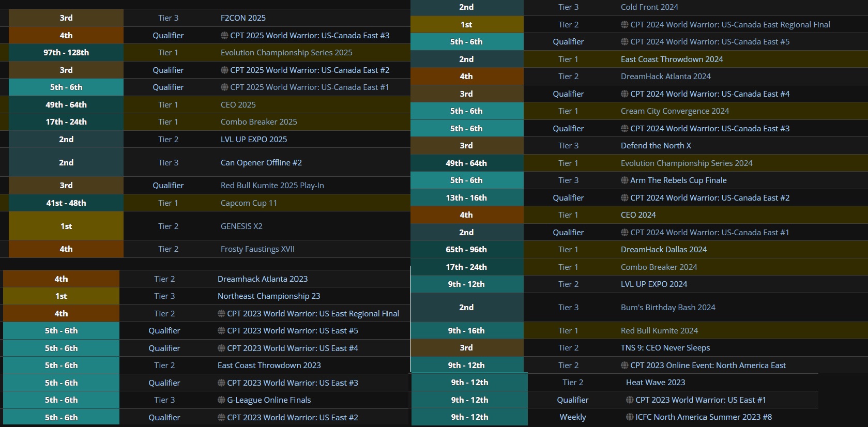Click the globe icon beside CPT 2024 US-Canada East #4
Viewport: 868px width, 427px height.
point(625,94)
